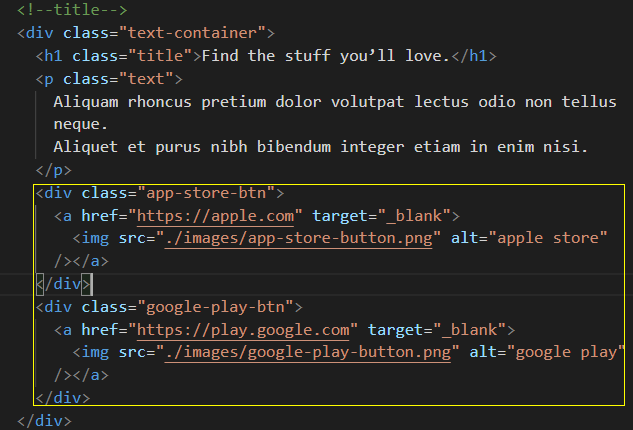Click the closing </p> tag

pos(53,170)
